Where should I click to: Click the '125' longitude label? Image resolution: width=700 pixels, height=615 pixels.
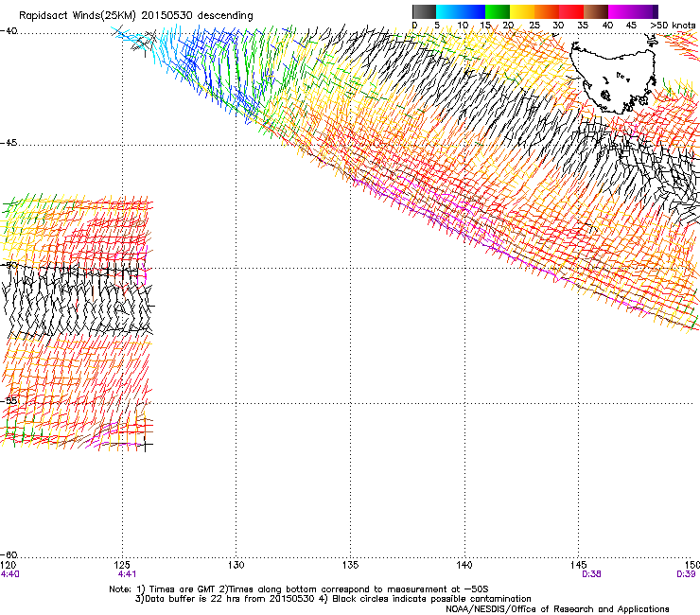tap(122, 566)
